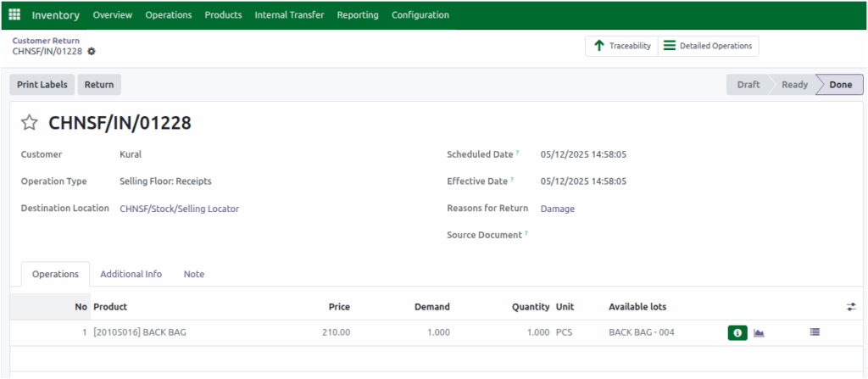
Task: Click the Scheduled Date help tooltip mark
Action: pos(518,152)
